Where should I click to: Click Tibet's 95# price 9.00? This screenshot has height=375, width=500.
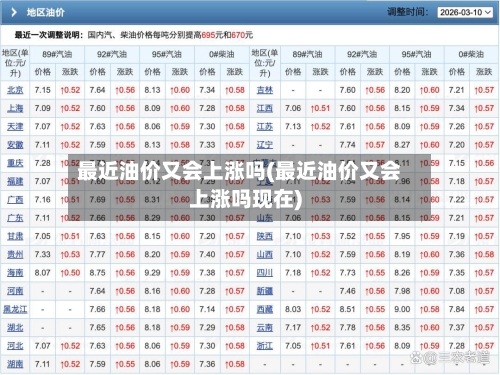pos(402,309)
